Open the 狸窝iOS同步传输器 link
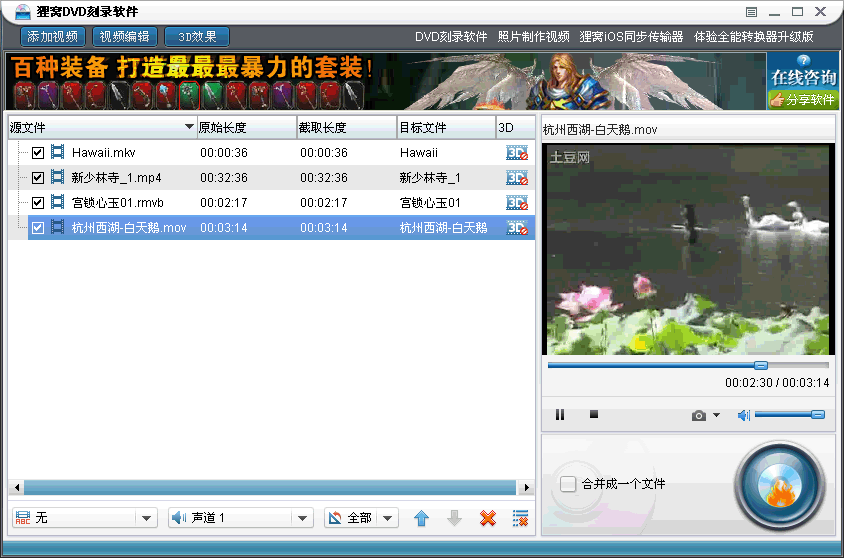 click(631, 37)
